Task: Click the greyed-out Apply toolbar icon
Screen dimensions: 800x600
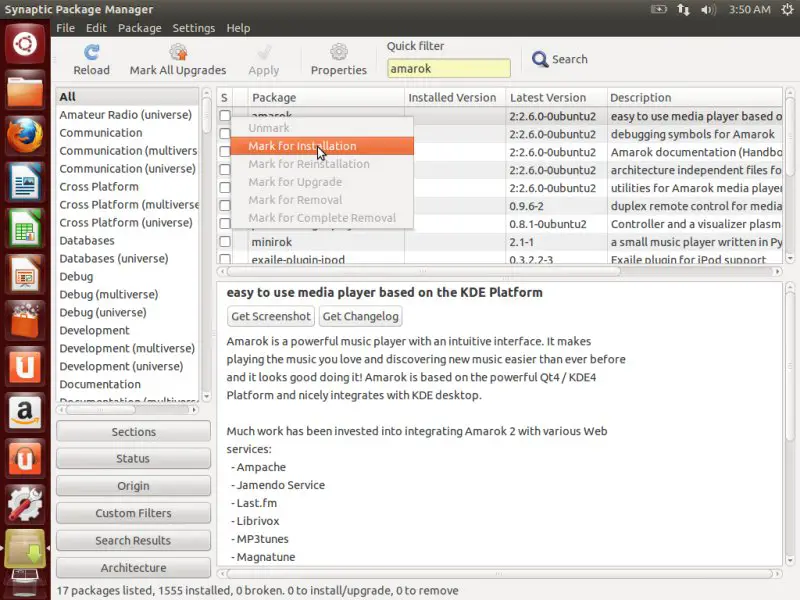Action: (x=264, y=52)
